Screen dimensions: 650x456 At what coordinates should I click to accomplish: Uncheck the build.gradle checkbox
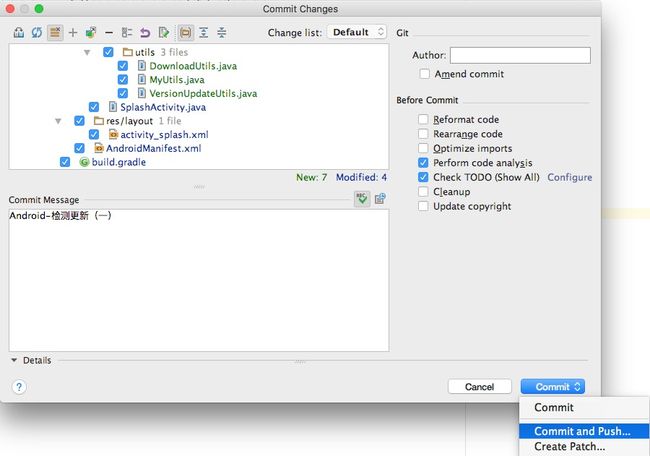pos(65,162)
